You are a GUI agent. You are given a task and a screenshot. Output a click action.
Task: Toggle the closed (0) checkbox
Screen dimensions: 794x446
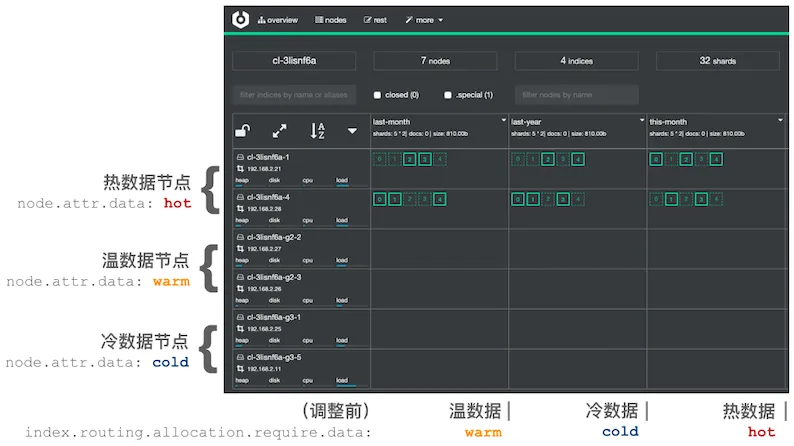coord(377,95)
